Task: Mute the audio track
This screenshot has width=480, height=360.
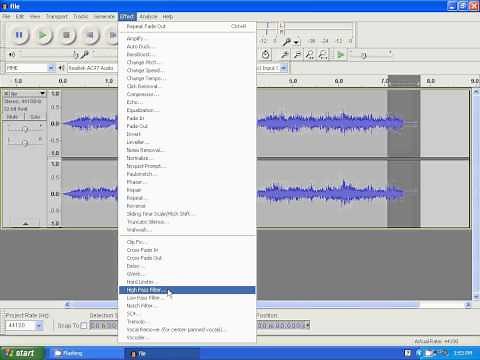Action: point(12,117)
